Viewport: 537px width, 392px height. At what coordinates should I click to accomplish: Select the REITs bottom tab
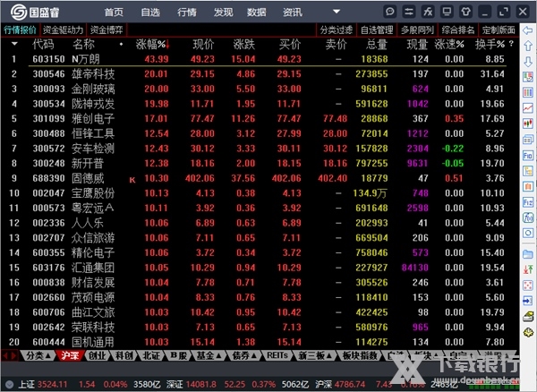[x=277, y=355]
